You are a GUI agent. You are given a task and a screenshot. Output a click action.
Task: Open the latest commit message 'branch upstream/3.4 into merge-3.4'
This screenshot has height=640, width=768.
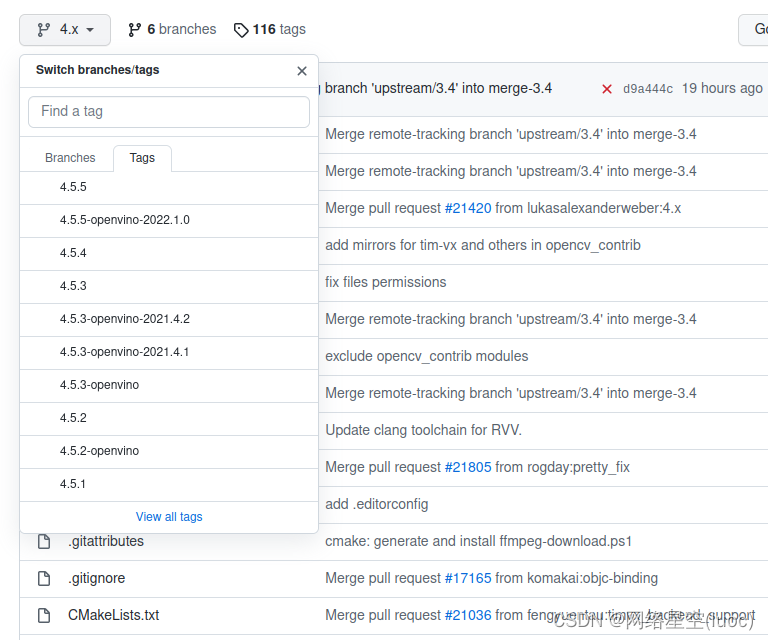(x=436, y=88)
